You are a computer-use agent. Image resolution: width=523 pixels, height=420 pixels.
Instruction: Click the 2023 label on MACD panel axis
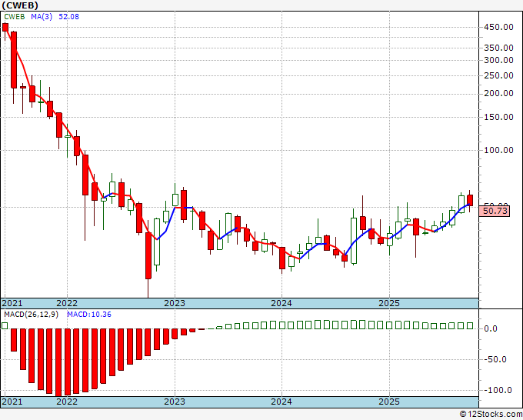(x=175, y=402)
